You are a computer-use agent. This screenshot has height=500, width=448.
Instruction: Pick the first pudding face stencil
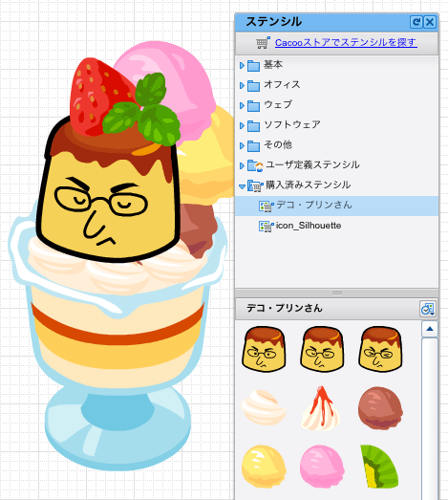[x=264, y=349]
